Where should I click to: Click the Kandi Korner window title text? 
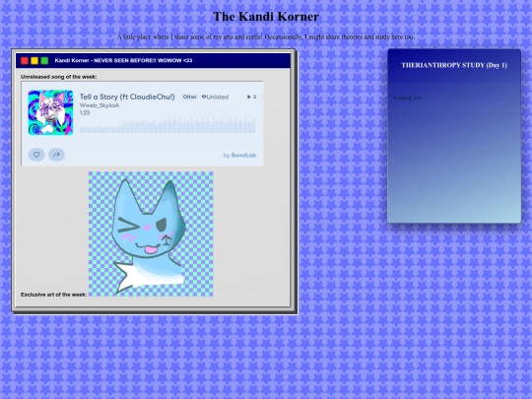pyautogui.click(x=123, y=61)
